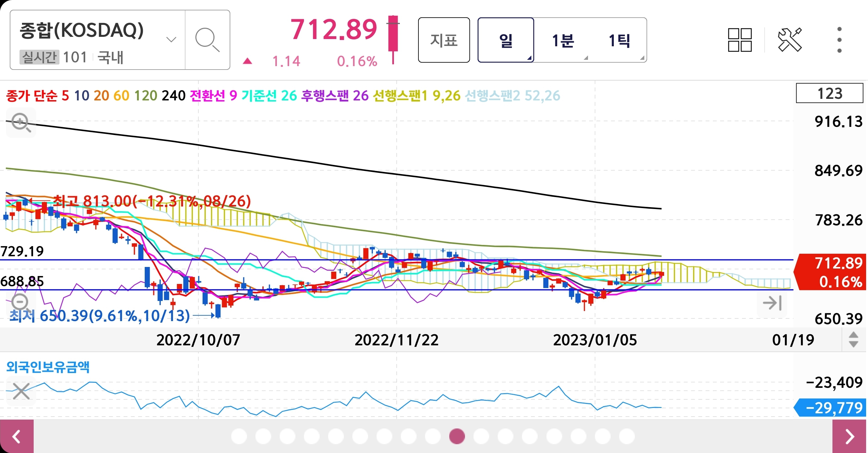Jump to latest candle arrow icon

772,303
